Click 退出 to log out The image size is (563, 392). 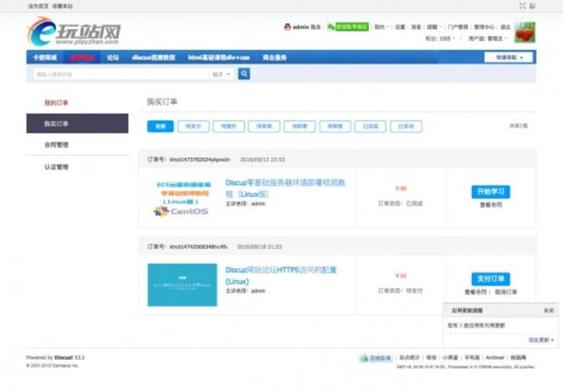coord(505,27)
